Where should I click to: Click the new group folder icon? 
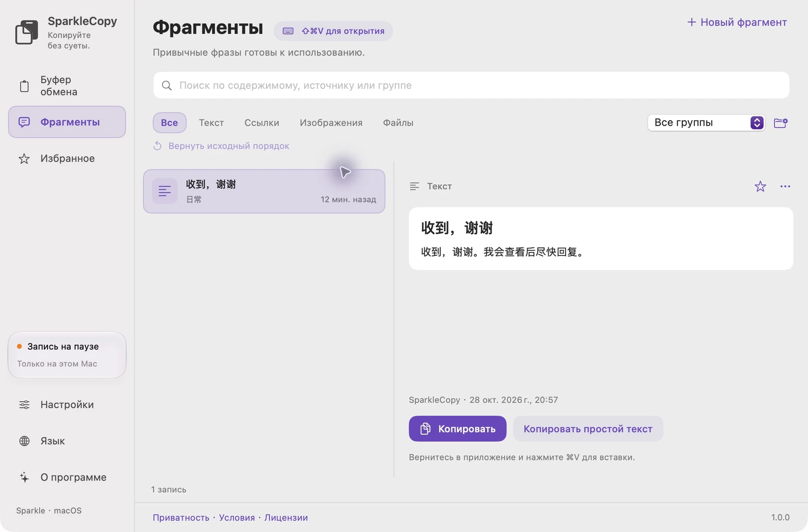[781, 123]
